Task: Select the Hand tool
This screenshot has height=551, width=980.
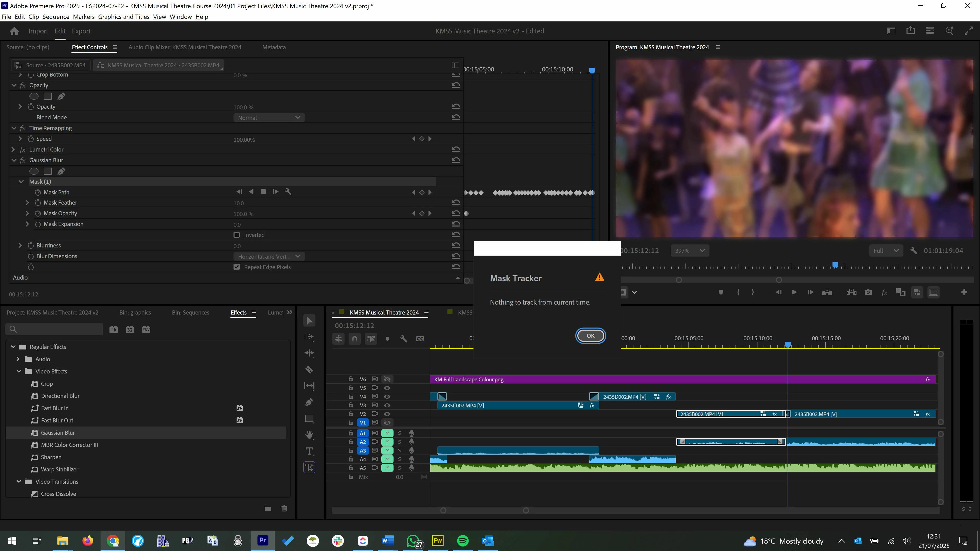Action: coord(309,435)
